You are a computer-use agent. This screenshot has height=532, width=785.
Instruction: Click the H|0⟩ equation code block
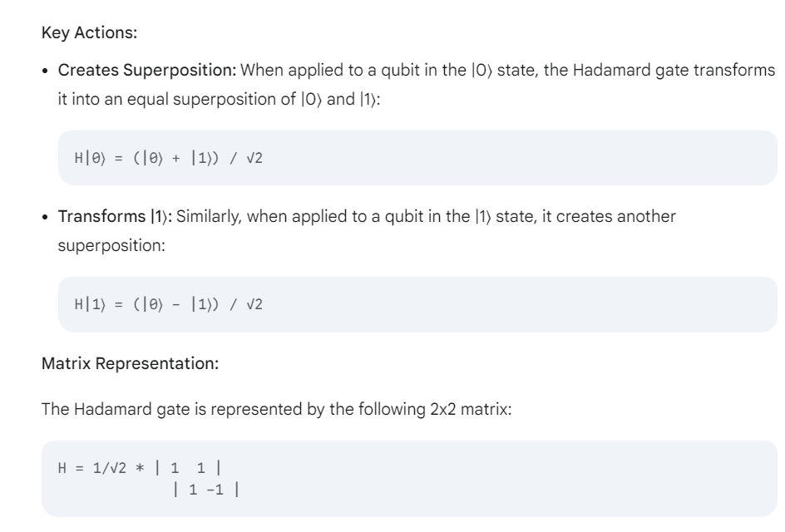(x=416, y=157)
